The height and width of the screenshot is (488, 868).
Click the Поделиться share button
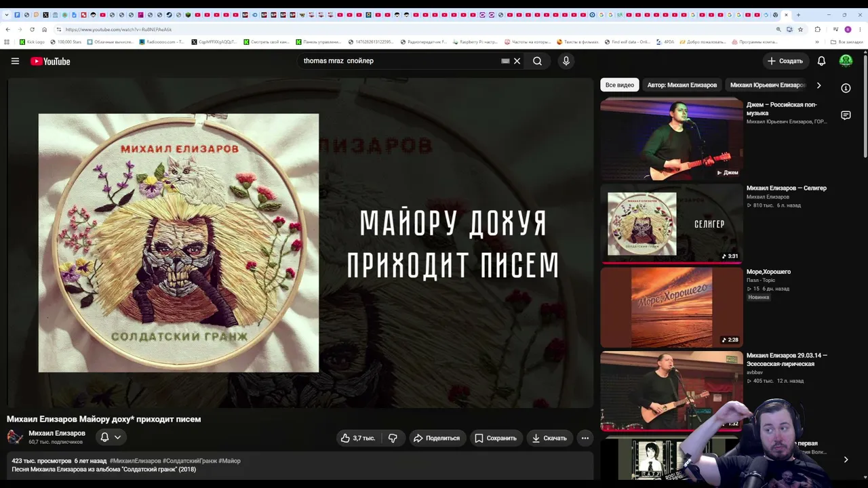pos(437,438)
